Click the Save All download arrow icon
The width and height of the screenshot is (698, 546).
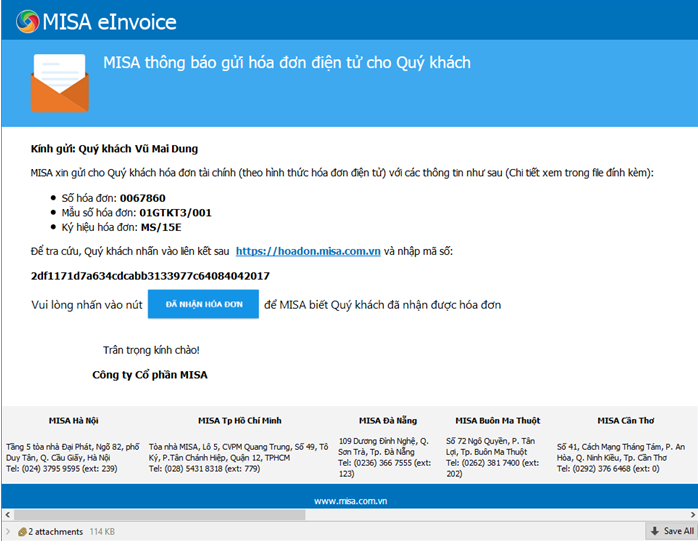(x=654, y=532)
